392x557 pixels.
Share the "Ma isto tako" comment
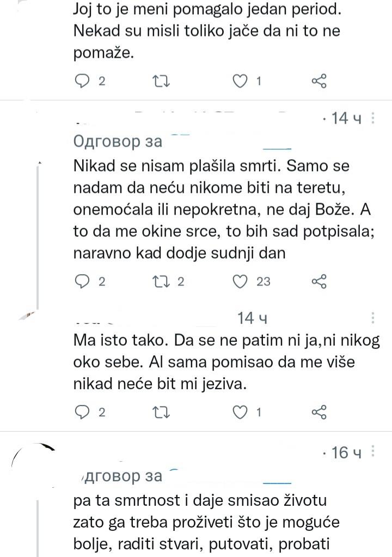pyautogui.click(x=320, y=412)
